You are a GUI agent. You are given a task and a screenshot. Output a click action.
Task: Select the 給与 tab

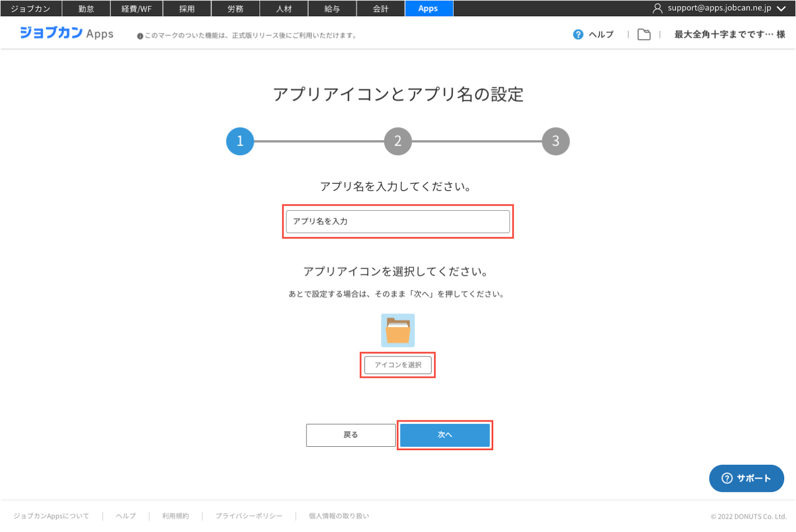point(332,9)
